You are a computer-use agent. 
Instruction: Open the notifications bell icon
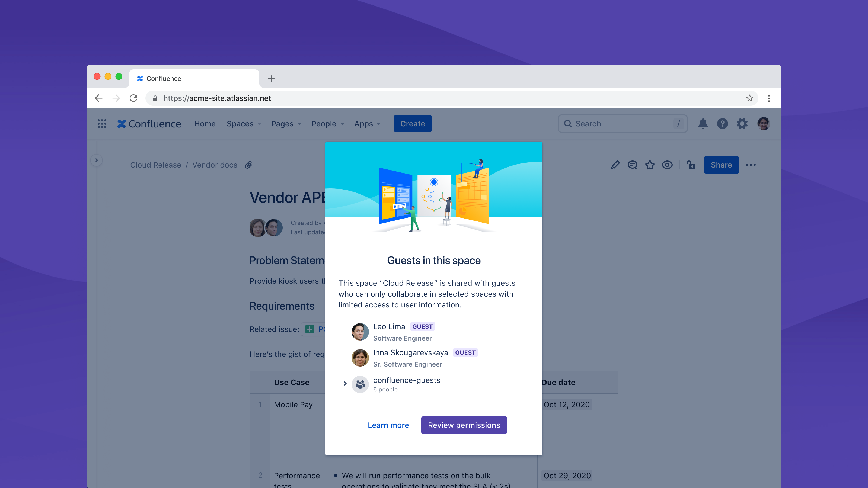tap(703, 123)
